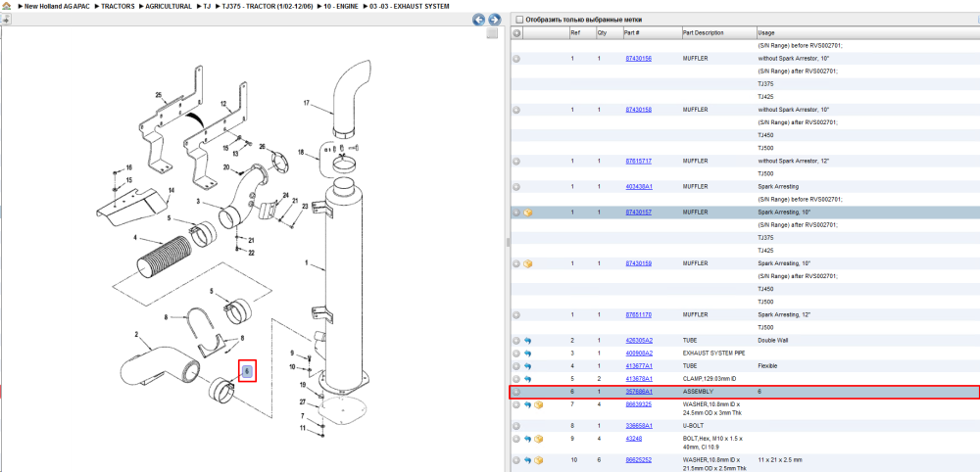Open part number link 87651170
Image resolution: width=980 pixels, height=472 pixels.
coord(639,314)
